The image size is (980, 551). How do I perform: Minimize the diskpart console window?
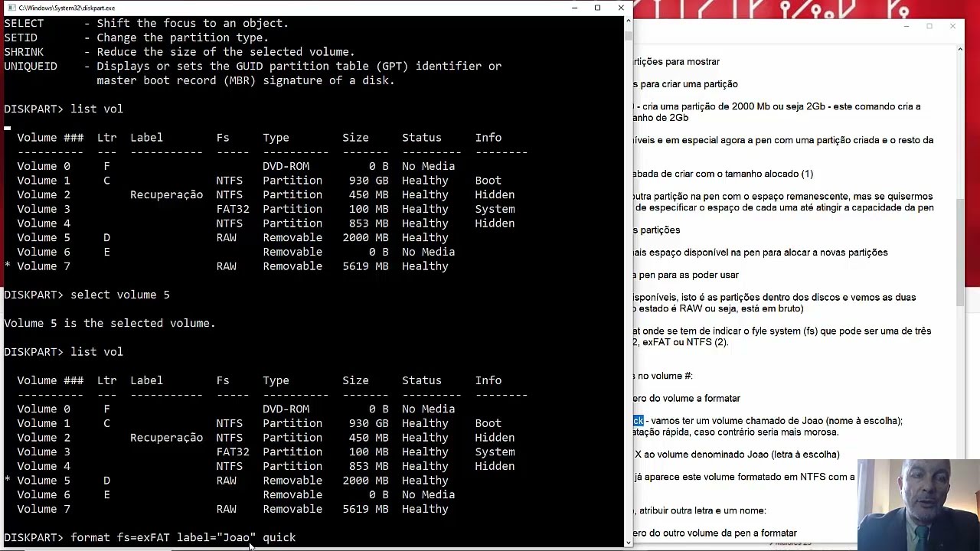click(574, 8)
